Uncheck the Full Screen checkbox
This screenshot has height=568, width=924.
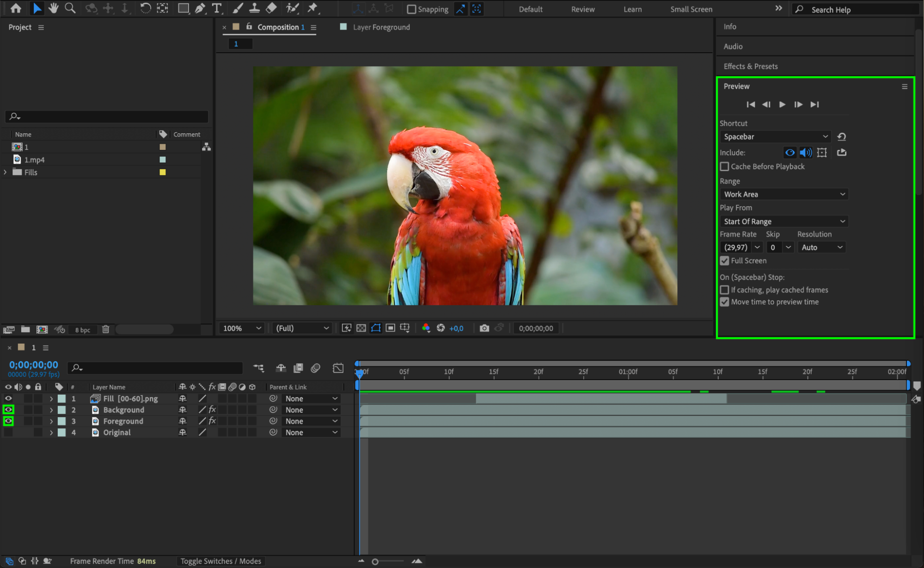coord(724,261)
